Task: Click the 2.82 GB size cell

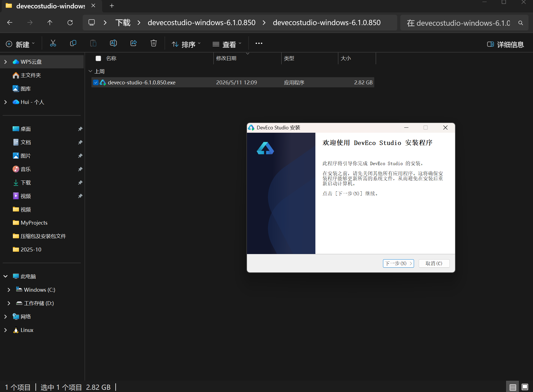Action: pyautogui.click(x=363, y=82)
